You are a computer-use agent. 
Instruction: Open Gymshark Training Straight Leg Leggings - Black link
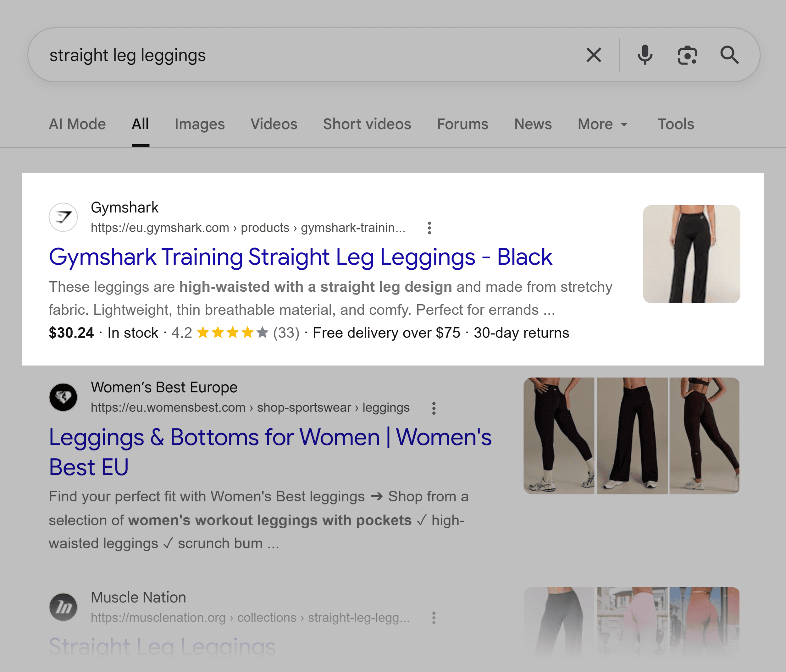301,257
